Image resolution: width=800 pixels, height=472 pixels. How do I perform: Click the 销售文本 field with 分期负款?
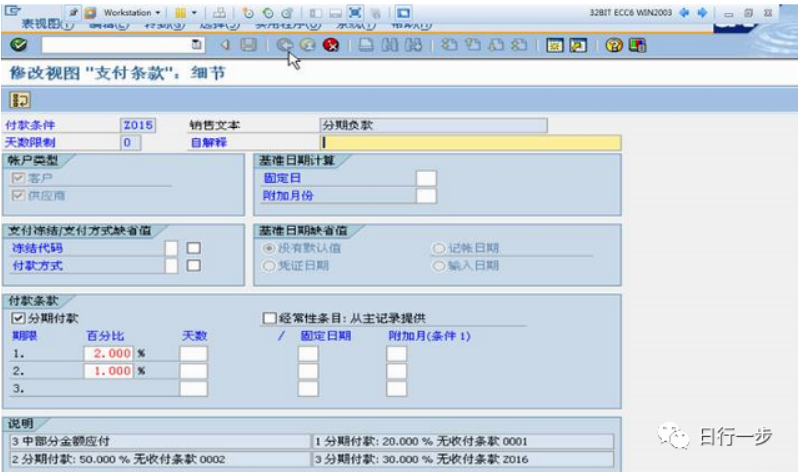click(434, 126)
